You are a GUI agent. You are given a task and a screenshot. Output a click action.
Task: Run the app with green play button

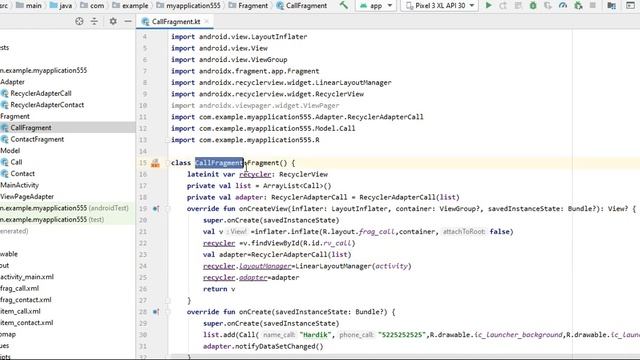pos(488,6)
